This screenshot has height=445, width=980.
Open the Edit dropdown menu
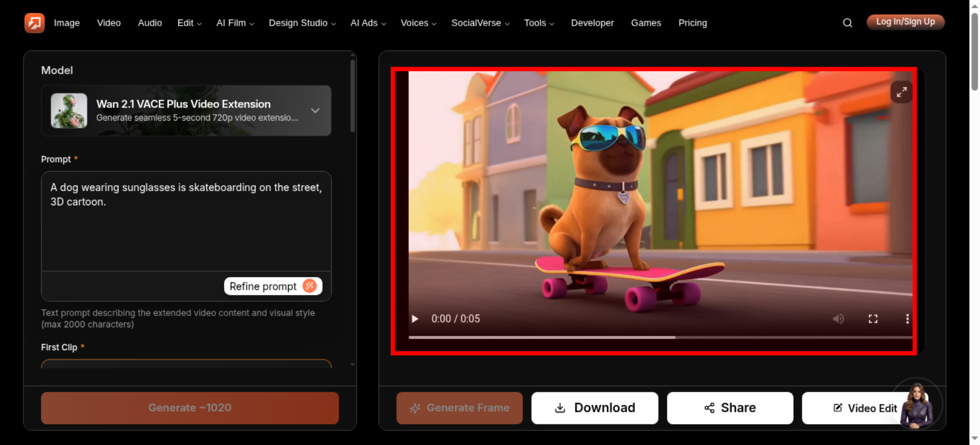point(189,23)
